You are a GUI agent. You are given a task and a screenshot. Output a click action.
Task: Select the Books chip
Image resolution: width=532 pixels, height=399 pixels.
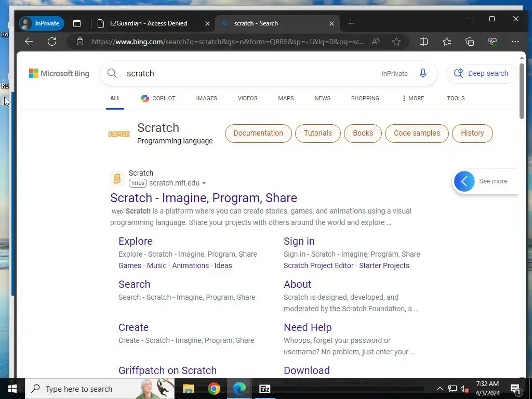pyautogui.click(x=363, y=134)
